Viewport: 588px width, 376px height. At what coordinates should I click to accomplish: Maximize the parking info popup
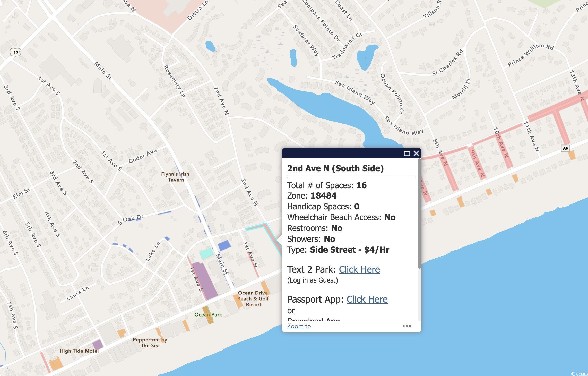(x=407, y=153)
